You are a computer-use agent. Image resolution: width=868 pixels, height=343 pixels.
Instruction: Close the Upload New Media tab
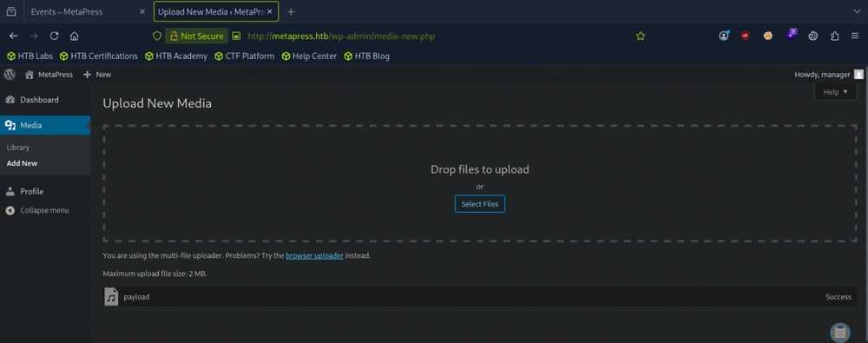coord(270,11)
